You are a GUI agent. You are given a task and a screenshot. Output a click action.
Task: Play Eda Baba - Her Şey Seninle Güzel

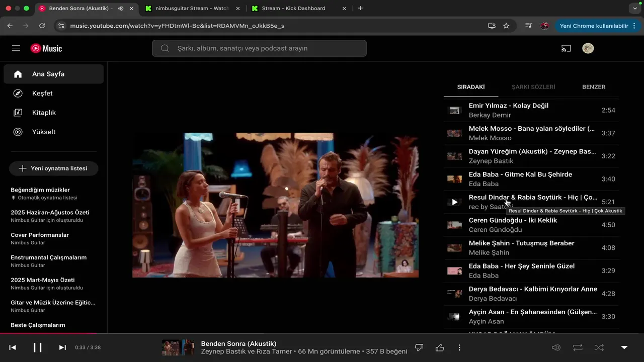pos(531,270)
